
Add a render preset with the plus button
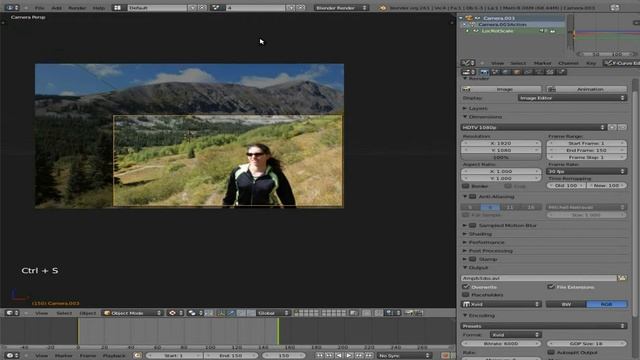click(612, 127)
